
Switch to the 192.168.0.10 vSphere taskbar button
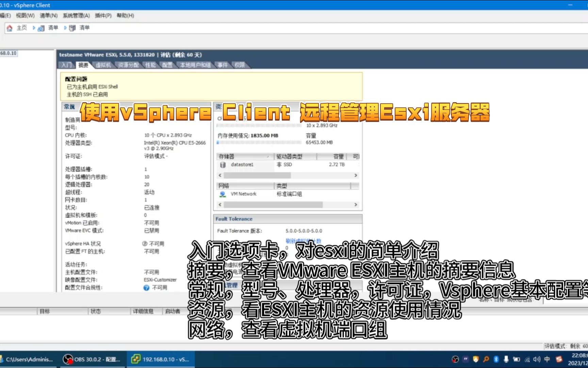tap(161, 359)
